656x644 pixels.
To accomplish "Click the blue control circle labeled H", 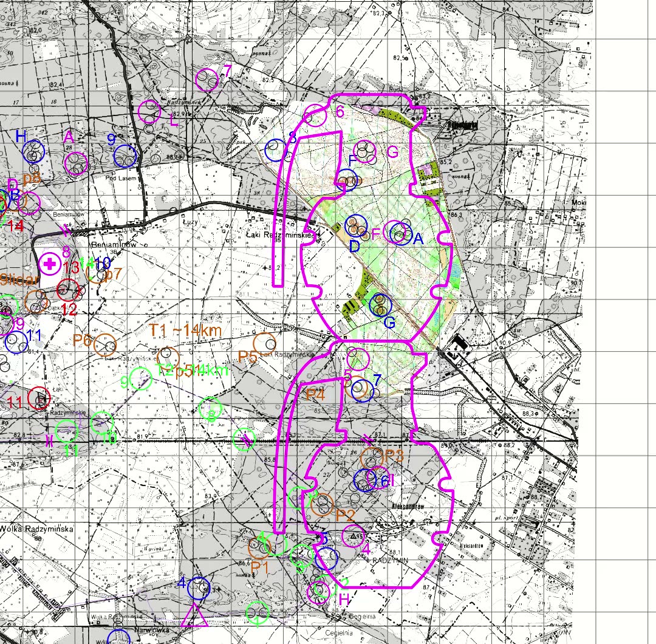I will [x=33, y=151].
